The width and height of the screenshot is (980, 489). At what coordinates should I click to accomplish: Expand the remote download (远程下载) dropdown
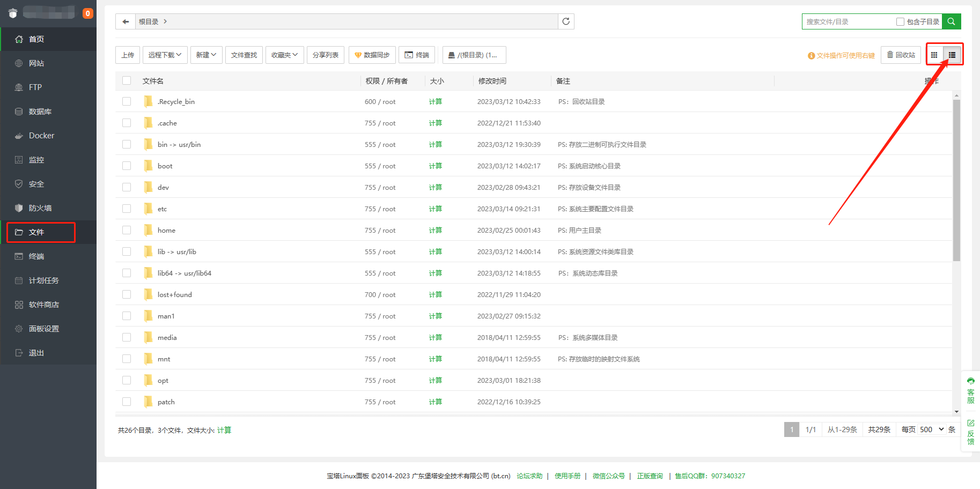point(165,55)
